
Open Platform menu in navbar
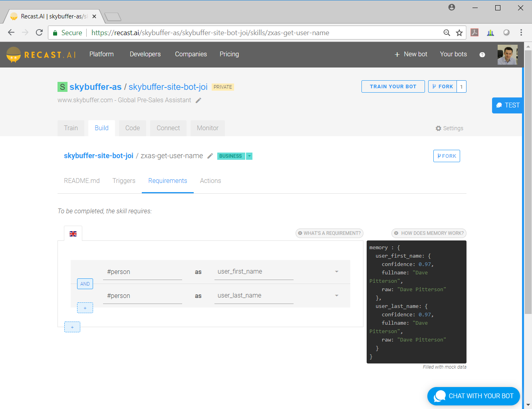[x=101, y=54]
